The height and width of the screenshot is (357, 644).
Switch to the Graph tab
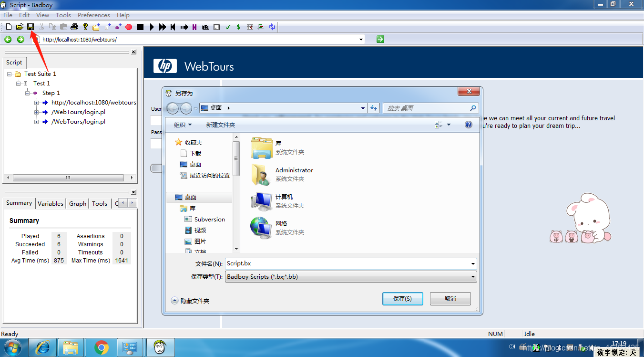click(x=78, y=203)
